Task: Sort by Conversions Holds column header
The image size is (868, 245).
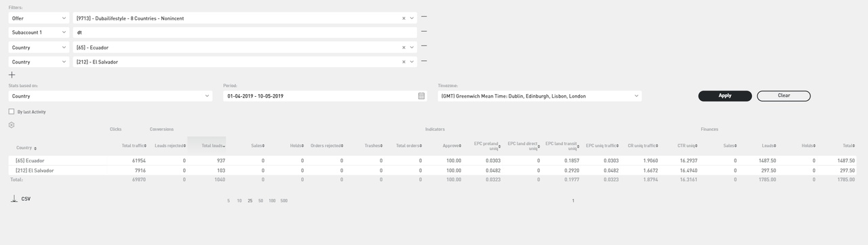Action: tap(296, 146)
